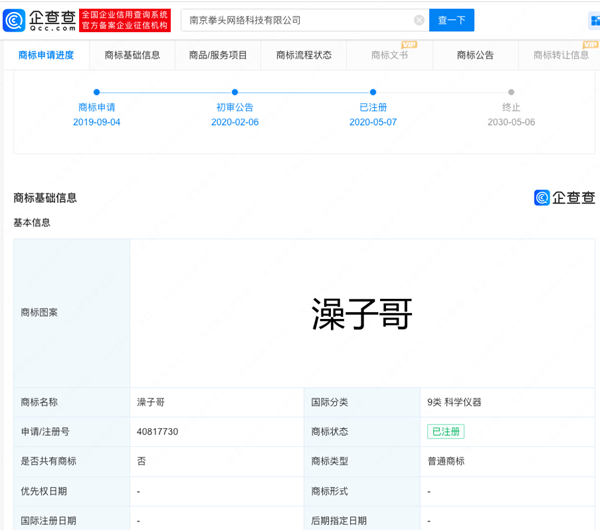This screenshot has width=600, height=530.
Task: Open the VIP 商标转让信息 tab
Action: pyautogui.click(x=561, y=55)
